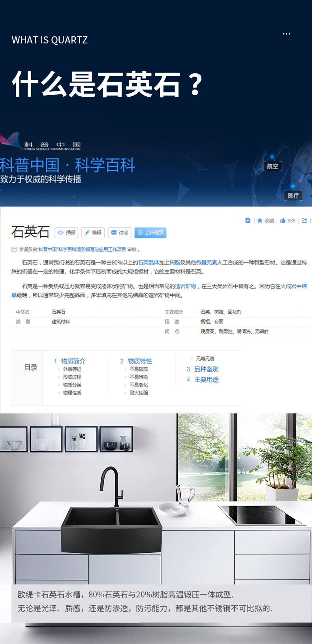Screen dimensions: 312x644
Task: Go to 不易破损 subsection
Action: [139, 369]
